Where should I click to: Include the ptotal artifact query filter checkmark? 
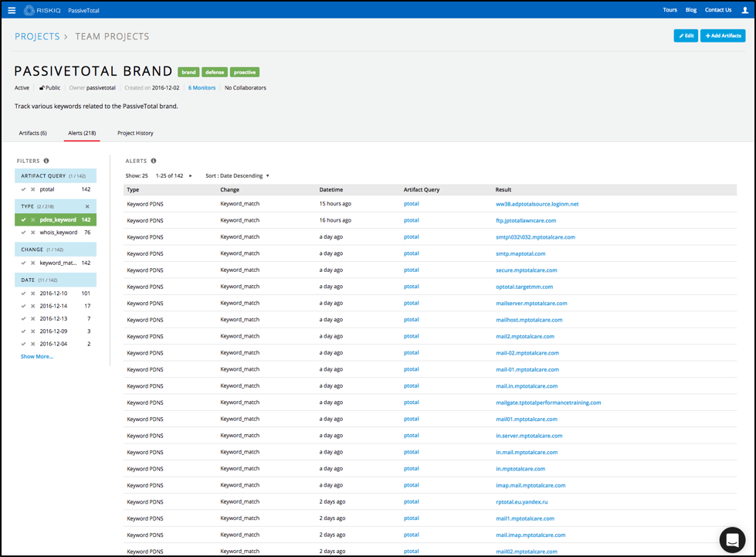click(23, 189)
